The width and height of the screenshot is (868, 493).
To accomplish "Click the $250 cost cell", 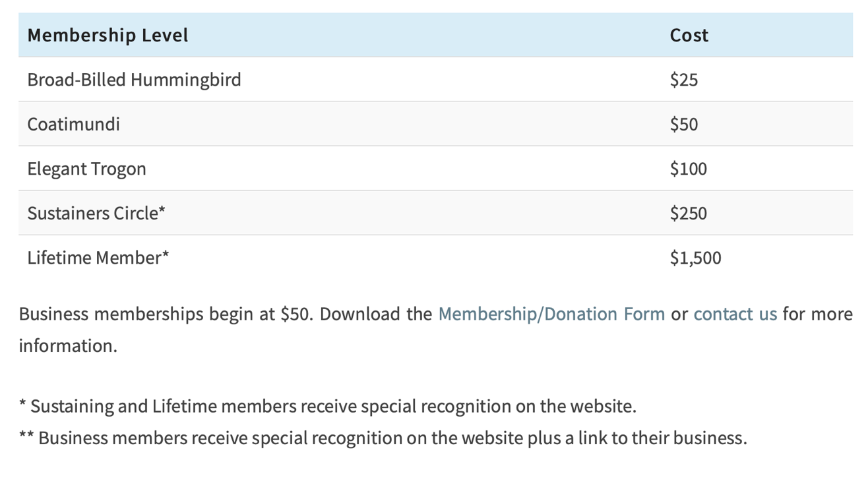I will [x=688, y=213].
